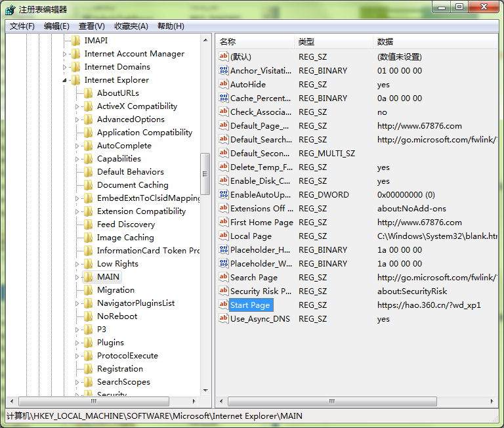504x428 pixels.
Task: Expand the Internet Account Manager node
Action: click(64, 54)
